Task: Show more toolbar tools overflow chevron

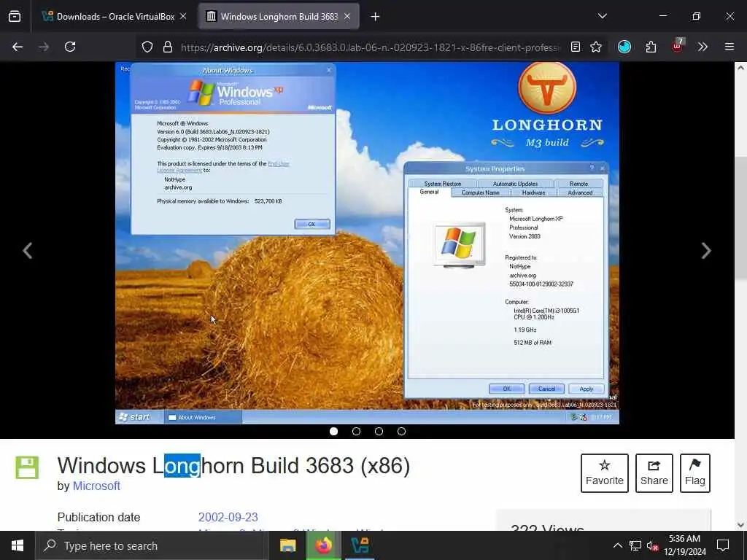Action: tap(703, 47)
